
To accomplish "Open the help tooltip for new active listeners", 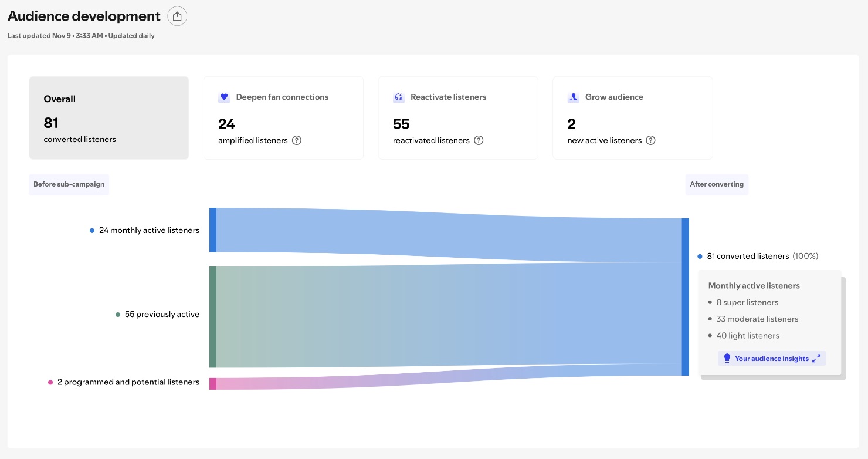I will [650, 140].
